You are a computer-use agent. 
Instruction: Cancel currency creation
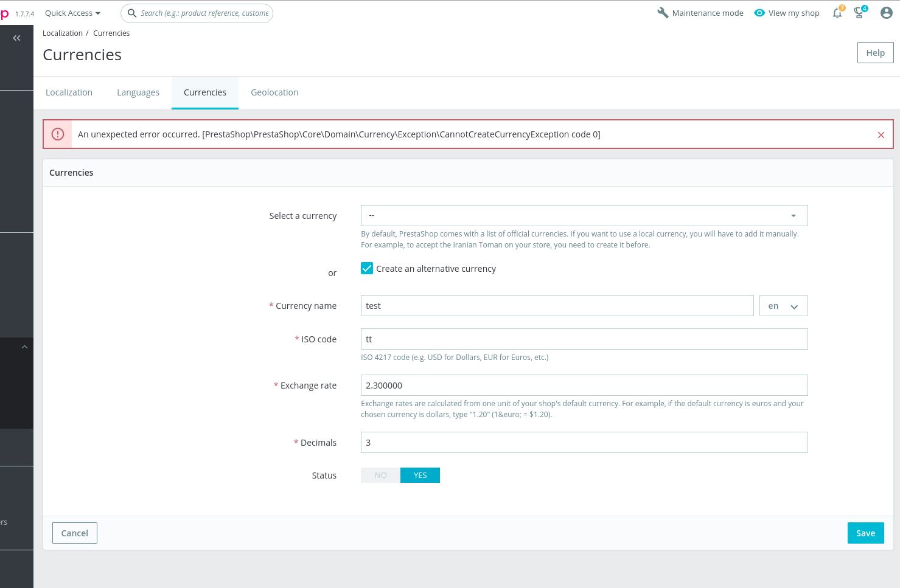[x=74, y=533]
